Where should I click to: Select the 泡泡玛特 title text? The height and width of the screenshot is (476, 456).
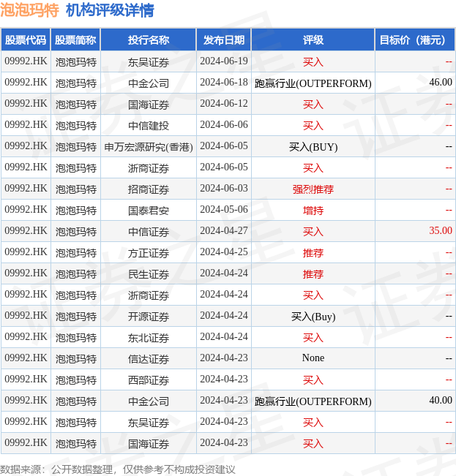click(x=29, y=10)
